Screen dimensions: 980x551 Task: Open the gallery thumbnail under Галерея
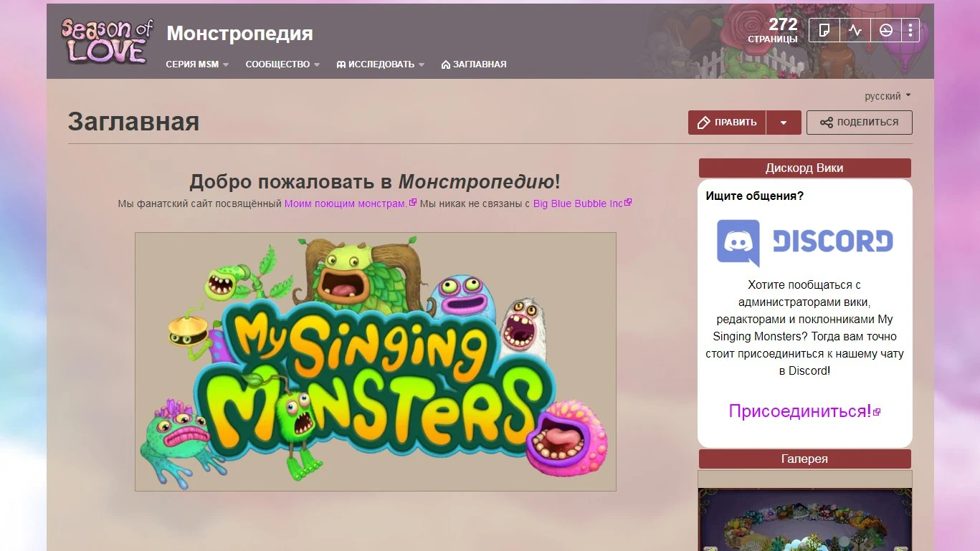pyautogui.click(x=805, y=519)
